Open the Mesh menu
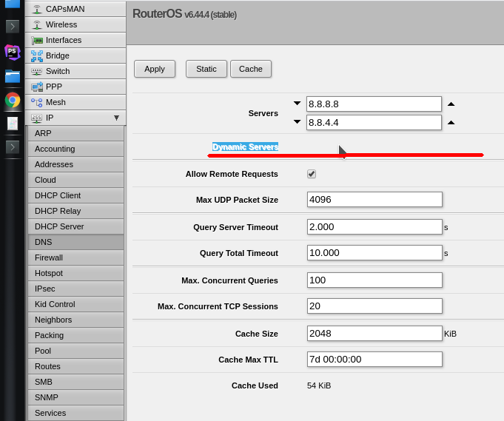Image resolution: width=504 pixels, height=421 pixels. point(75,102)
